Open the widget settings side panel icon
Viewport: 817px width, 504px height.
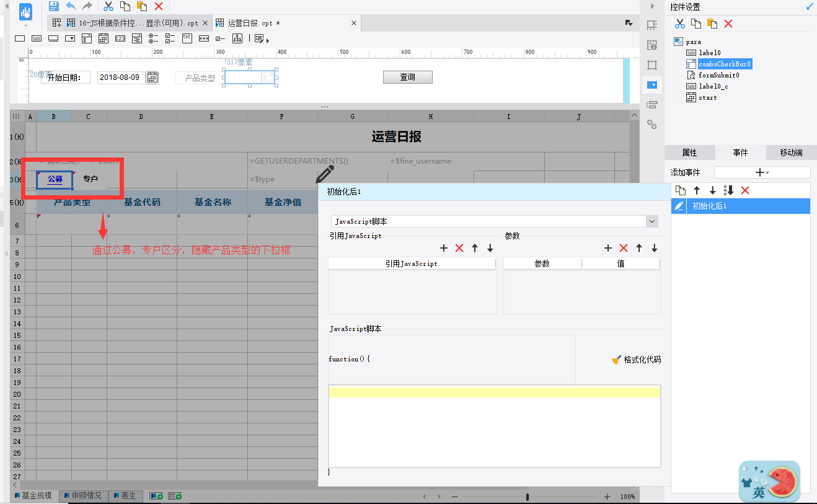coord(652,85)
